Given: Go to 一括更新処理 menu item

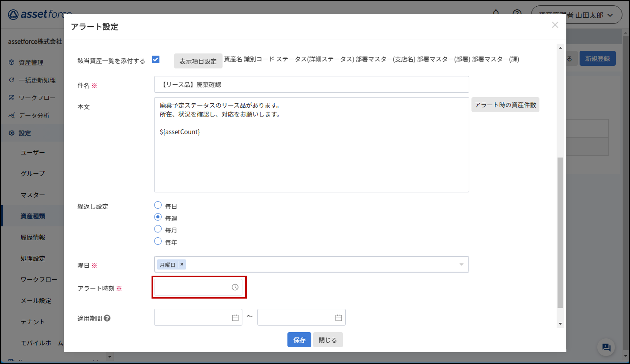Looking at the screenshot, I should (37, 80).
